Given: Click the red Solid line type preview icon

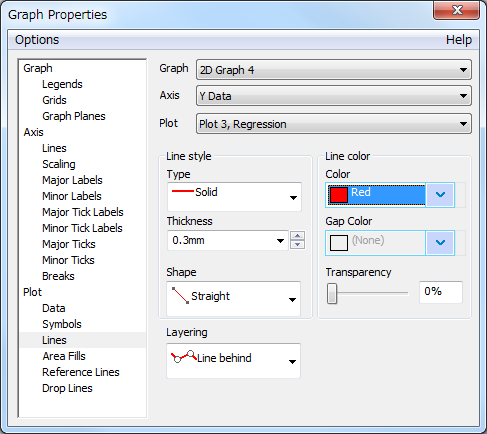Looking at the screenshot, I should (183, 191).
